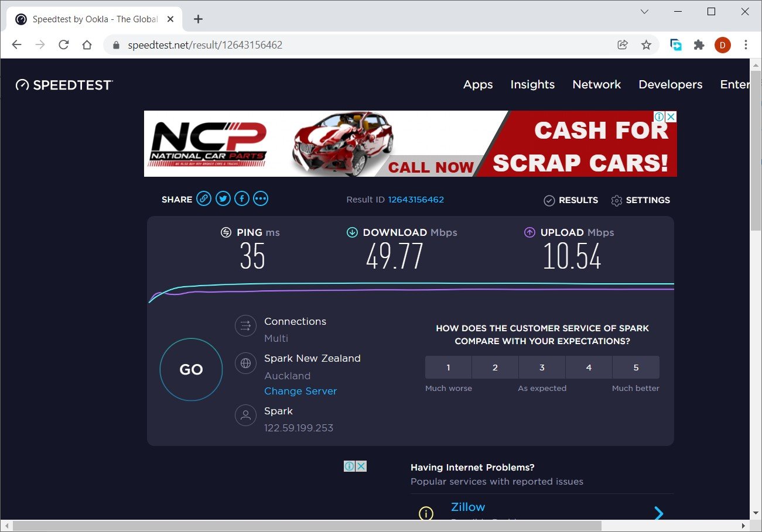Share this page from address bar
762x532 pixels.
(623, 44)
